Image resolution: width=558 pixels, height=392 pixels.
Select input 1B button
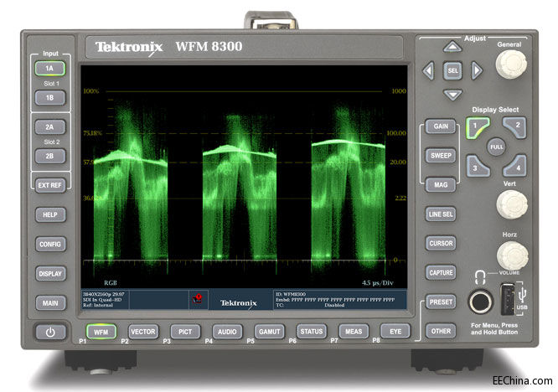coord(49,97)
